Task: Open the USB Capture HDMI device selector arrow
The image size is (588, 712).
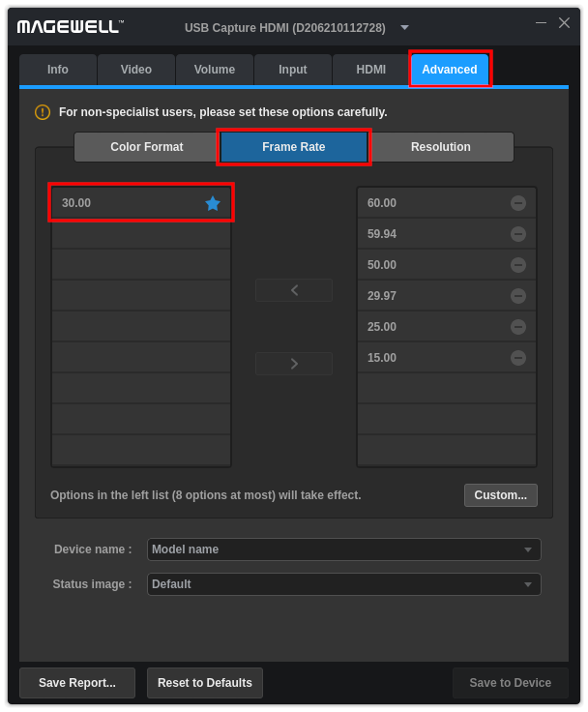Action: pos(404,28)
